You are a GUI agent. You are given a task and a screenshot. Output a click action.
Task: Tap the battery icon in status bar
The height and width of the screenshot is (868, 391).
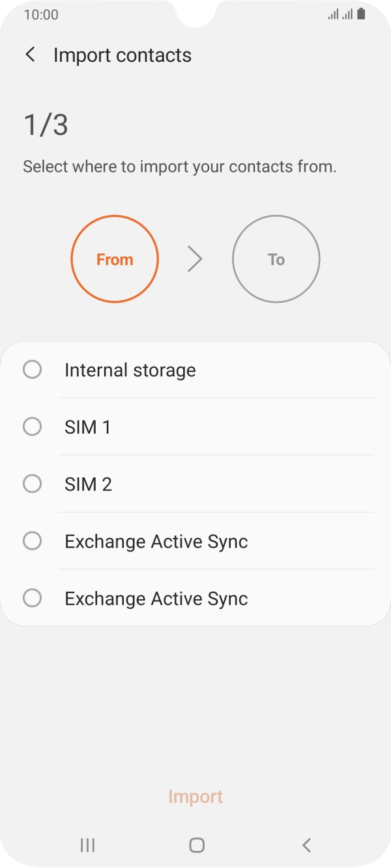pos(361,14)
